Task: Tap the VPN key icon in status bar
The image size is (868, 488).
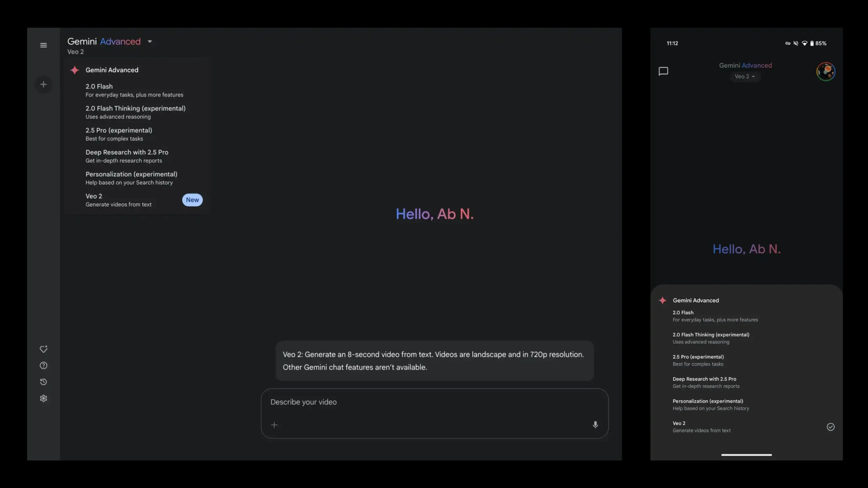Action: point(788,43)
